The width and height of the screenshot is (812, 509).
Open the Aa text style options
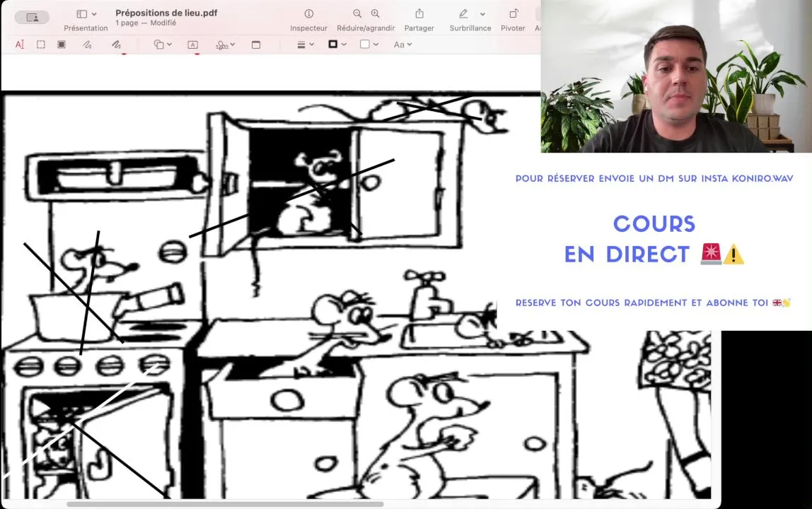pyautogui.click(x=399, y=45)
